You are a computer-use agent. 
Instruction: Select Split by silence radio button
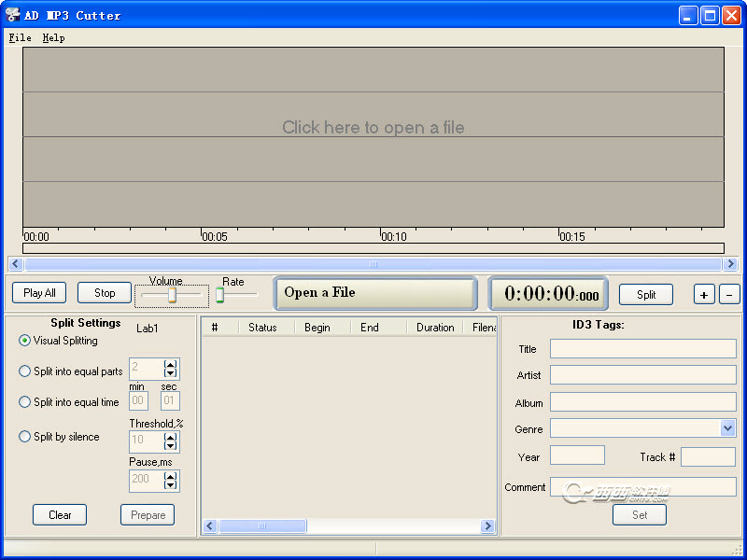click(x=25, y=437)
